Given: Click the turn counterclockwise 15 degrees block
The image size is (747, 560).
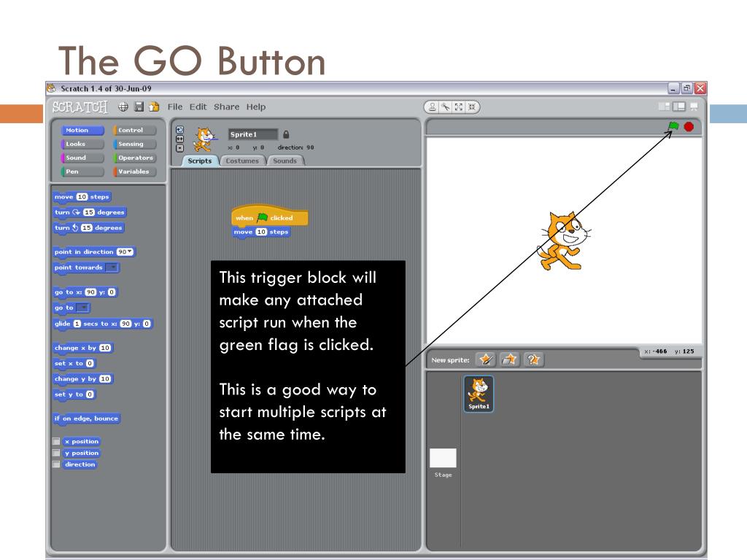Looking at the screenshot, I should 88,227.
